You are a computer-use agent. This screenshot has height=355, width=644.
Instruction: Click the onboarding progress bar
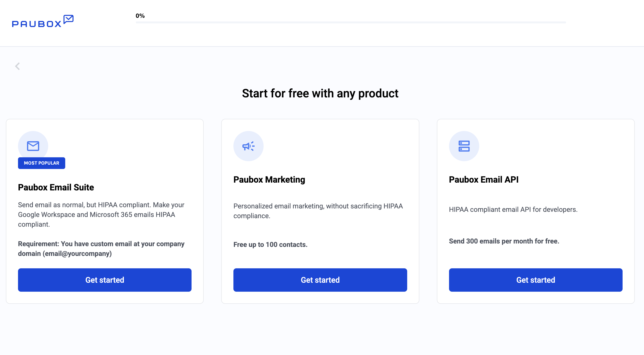(350, 22)
